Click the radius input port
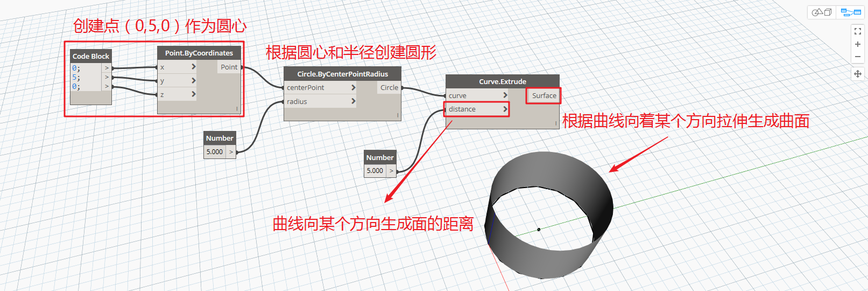Screen dimensions: 868x291 320,101
